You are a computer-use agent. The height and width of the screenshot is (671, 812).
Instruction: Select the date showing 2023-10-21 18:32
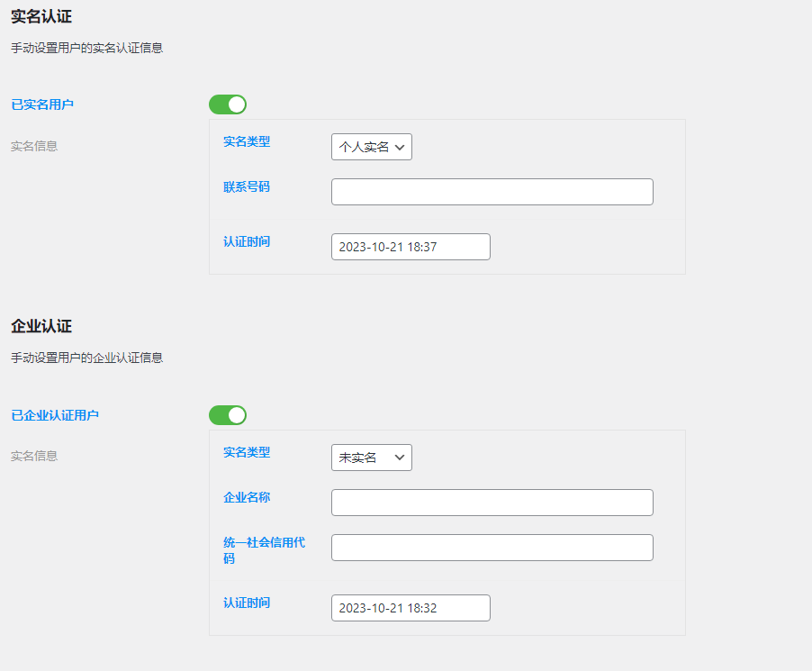(410, 607)
